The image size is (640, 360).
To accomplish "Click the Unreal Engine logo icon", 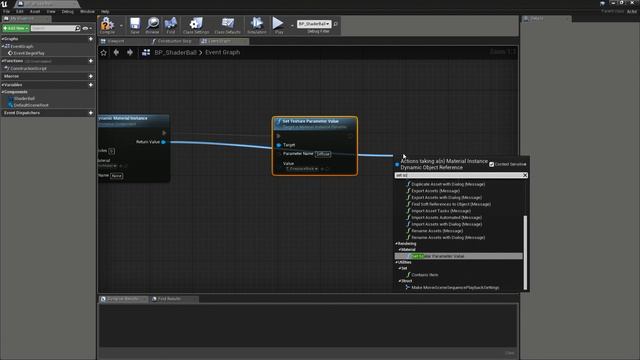I will pos(4,4).
